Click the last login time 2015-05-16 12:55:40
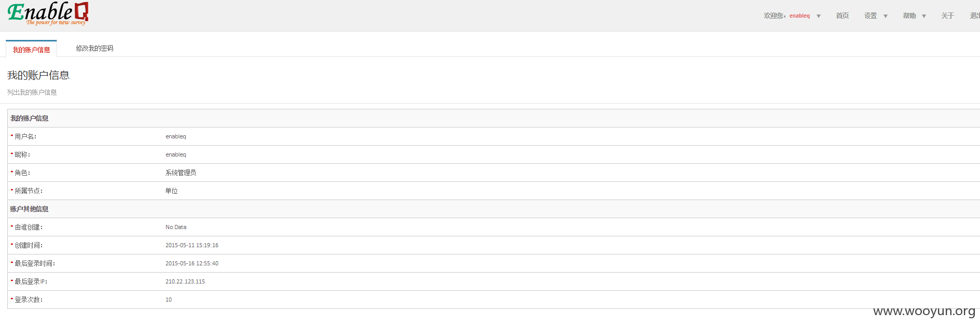Screen dimensions: 980x326 pyautogui.click(x=192, y=263)
